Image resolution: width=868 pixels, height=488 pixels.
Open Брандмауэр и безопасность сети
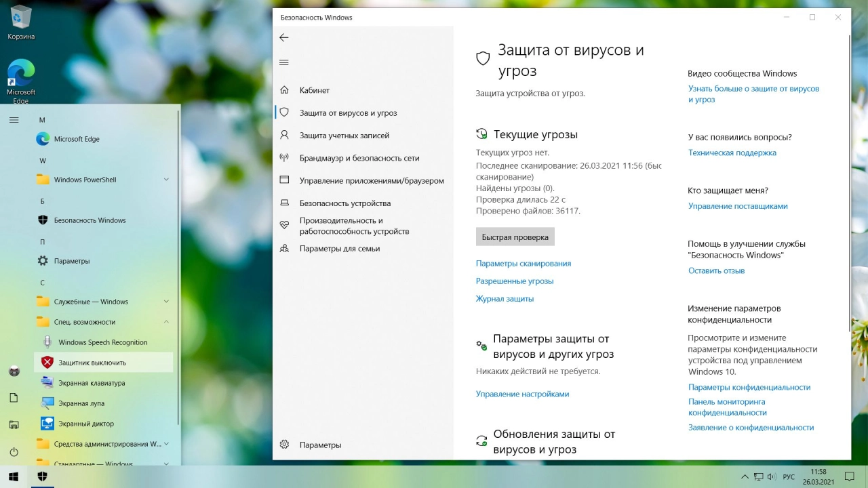pos(363,158)
